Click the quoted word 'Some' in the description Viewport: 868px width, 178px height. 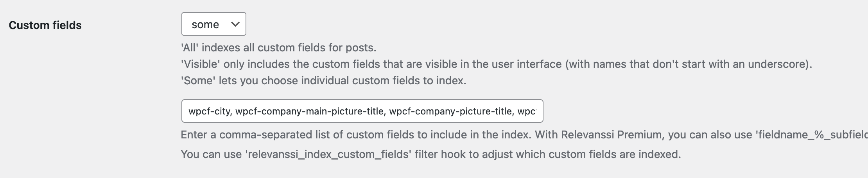[x=198, y=81]
